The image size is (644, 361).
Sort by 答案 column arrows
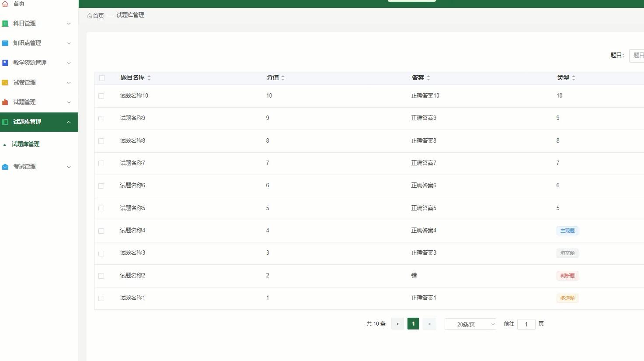(x=428, y=78)
